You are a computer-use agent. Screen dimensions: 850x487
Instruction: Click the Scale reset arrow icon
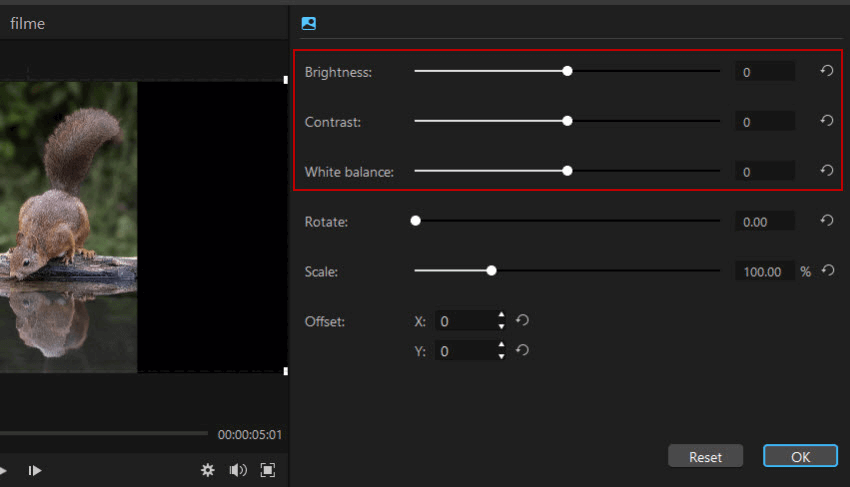[827, 270]
